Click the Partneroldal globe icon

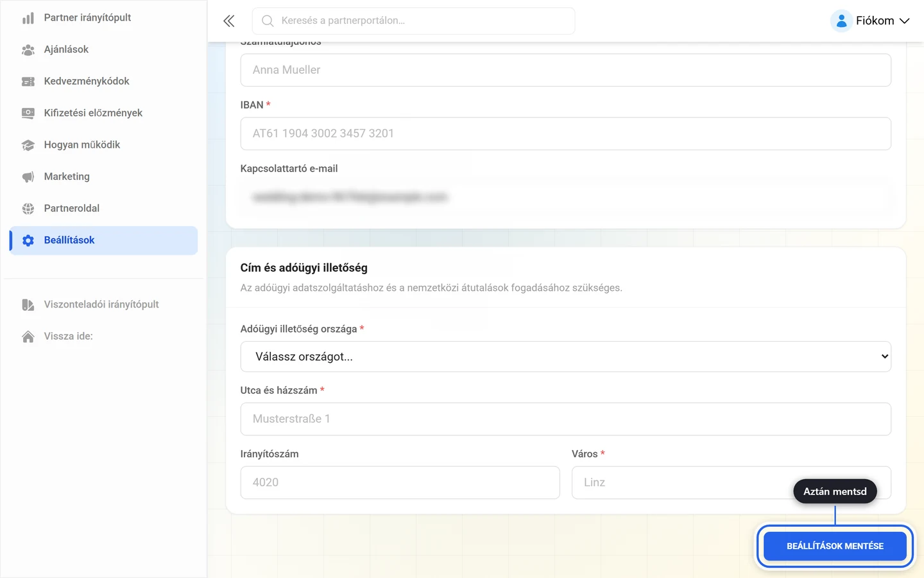coord(28,209)
